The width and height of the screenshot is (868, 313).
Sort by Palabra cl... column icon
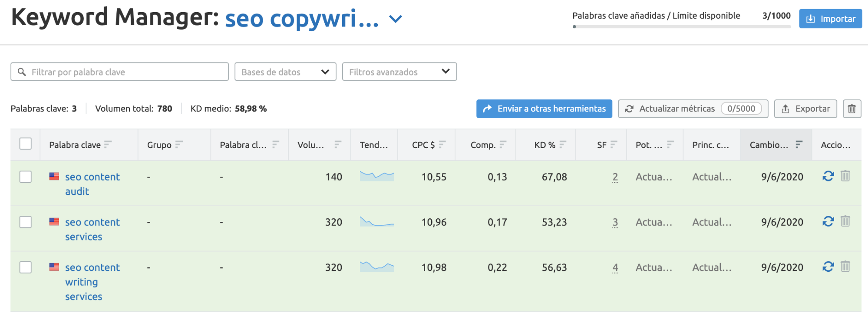[276, 144]
